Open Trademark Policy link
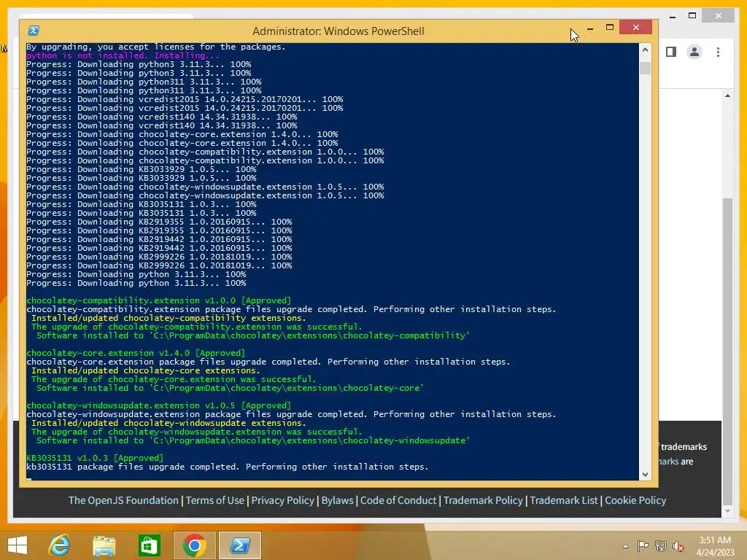Image resolution: width=747 pixels, height=560 pixels. click(483, 500)
